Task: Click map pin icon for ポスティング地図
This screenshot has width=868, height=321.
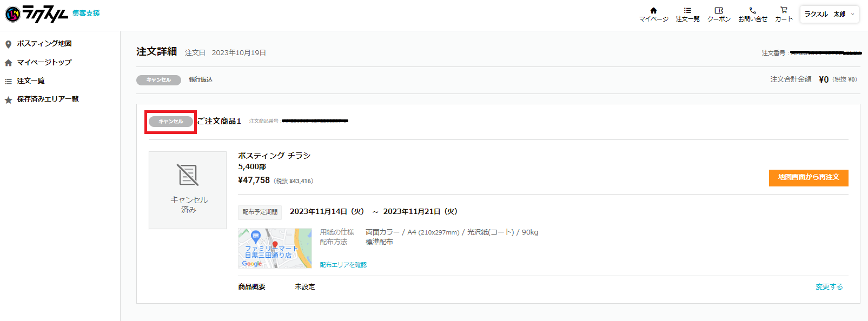Action: point(8,44)
